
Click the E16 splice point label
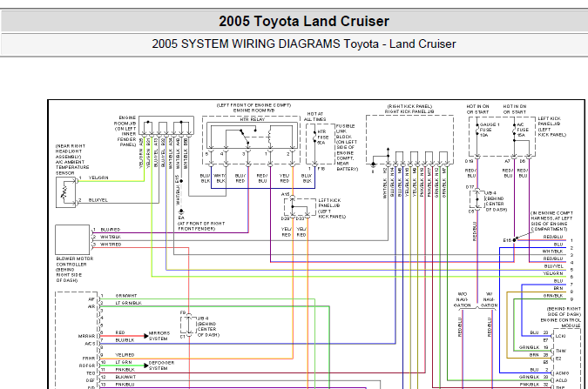pyautogui.click(x=507, y=240)
